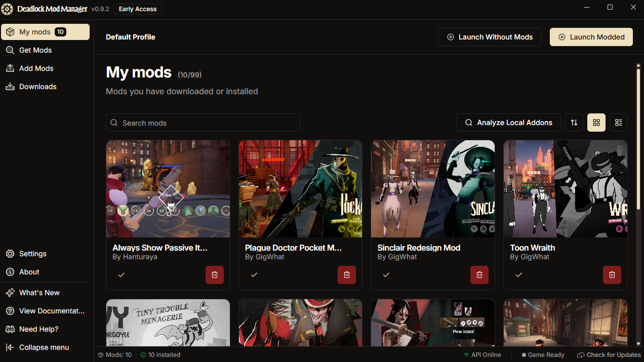Click the Launch Without Mods button
644x362 pixels.
[x=490, y=37]
